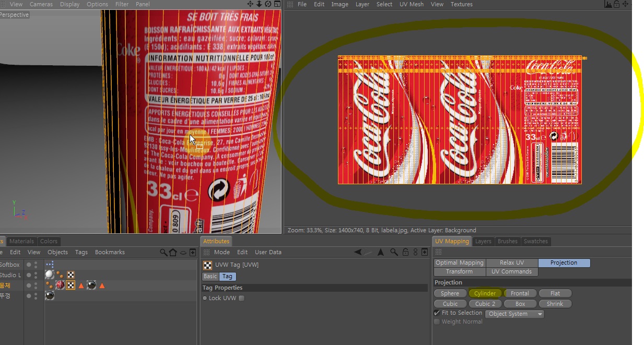Click the first orange triangle tag on 몸체
The image size is (644, 345).
coord(81,285)
